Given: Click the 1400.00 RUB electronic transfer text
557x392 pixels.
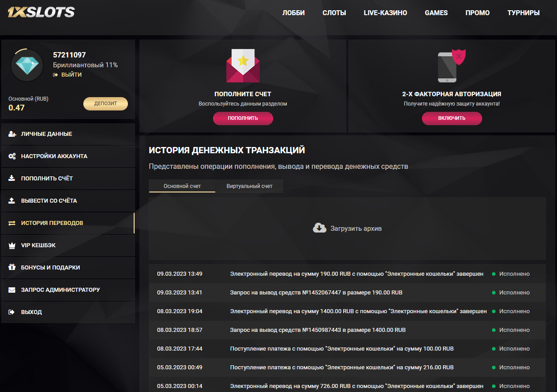Looking at the screenshot, I should pos(358,311).
